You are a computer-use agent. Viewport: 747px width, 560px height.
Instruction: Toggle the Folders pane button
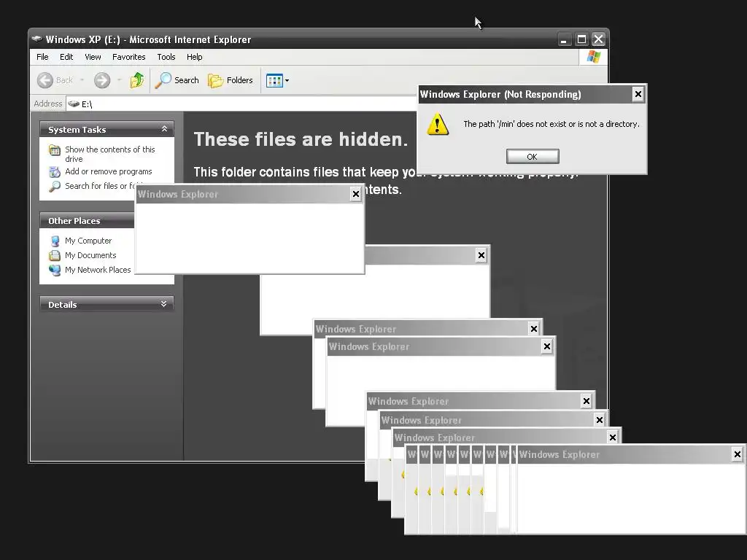pyautogui.click(x=230, y=80)
